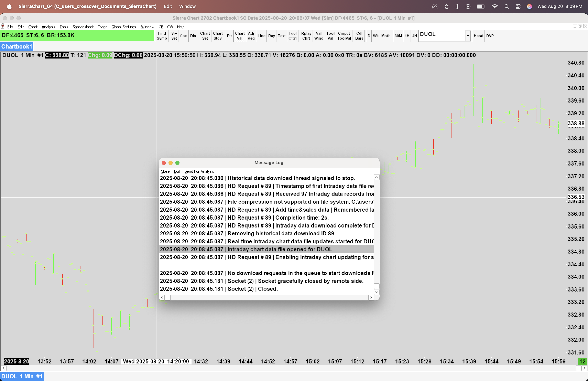
Task: Select the Ray drawing tool
Action: point(271,36)
